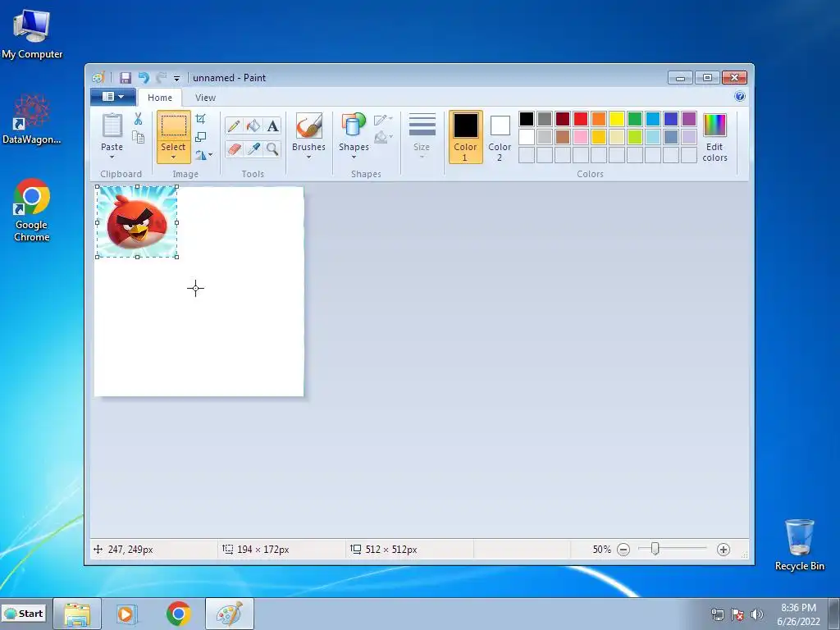Select Color 2 background swatch
The width and height of the screenshot is (840, 630).
tap(500, 137)
